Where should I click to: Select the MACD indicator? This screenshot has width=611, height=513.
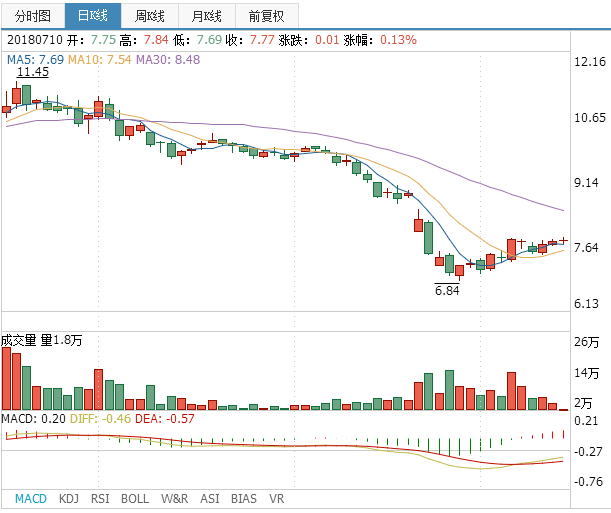tap(31, 499)
